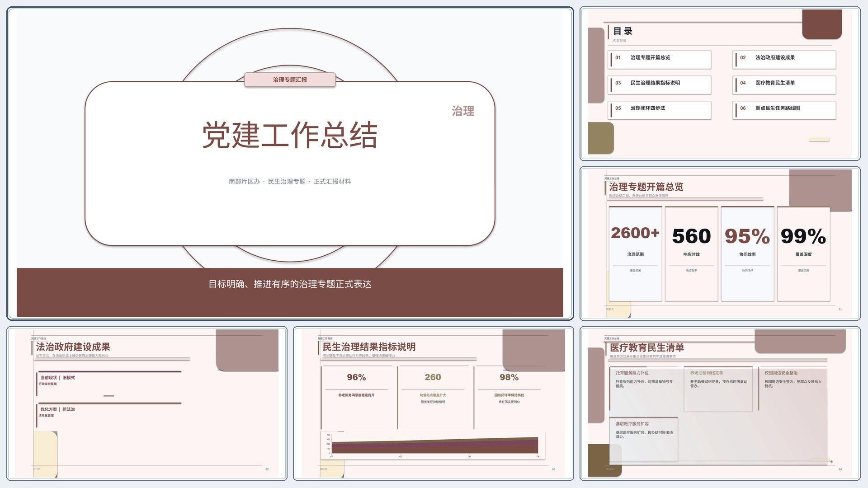Image resolution: width=868 pixels, height=488 pixels.
Task: Click the area chart in the metrics slide
Action: (x=433, y=446)
